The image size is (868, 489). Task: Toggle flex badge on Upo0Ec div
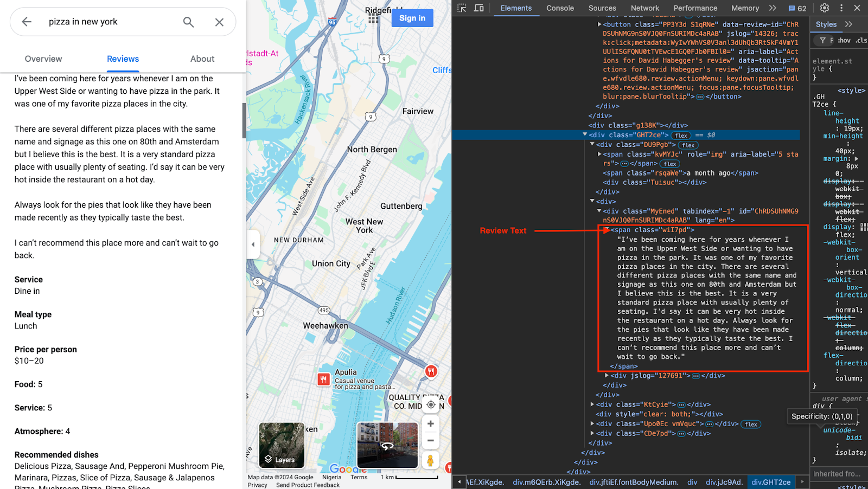tap(751, 424)
